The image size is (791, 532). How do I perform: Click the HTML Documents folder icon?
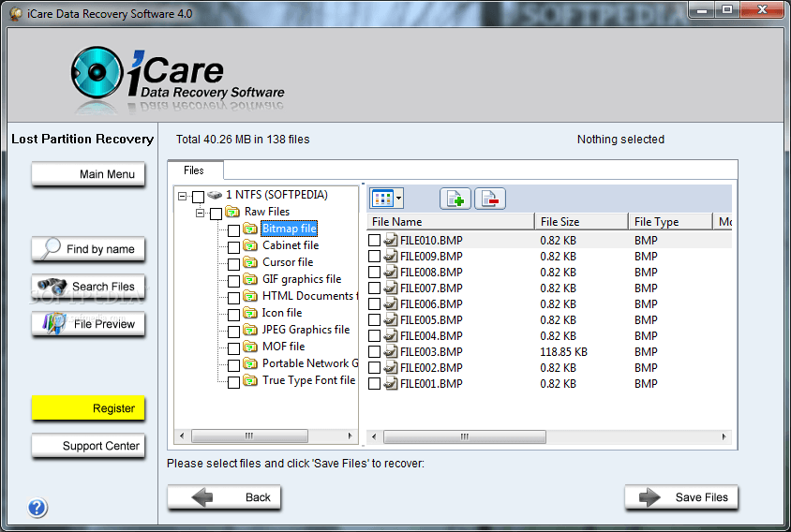(x=250, y=295)
